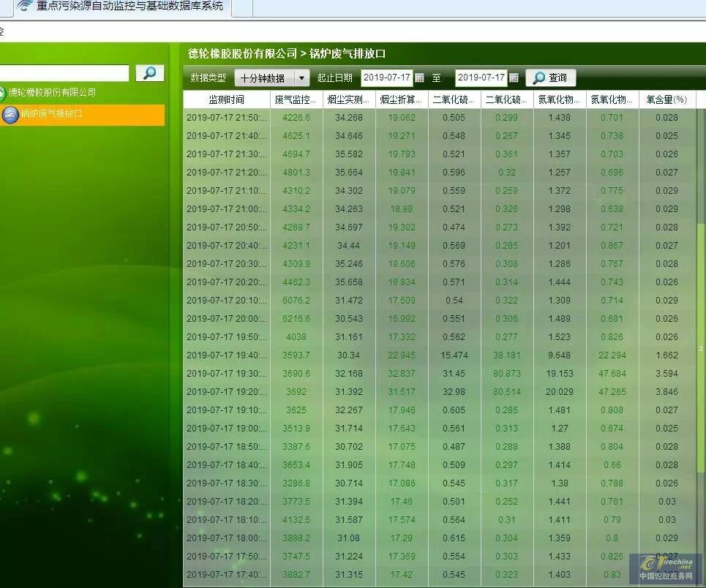Select row 2019-07-17 21:20 time cell
This screenshot has width=706, height=588.
227,173
